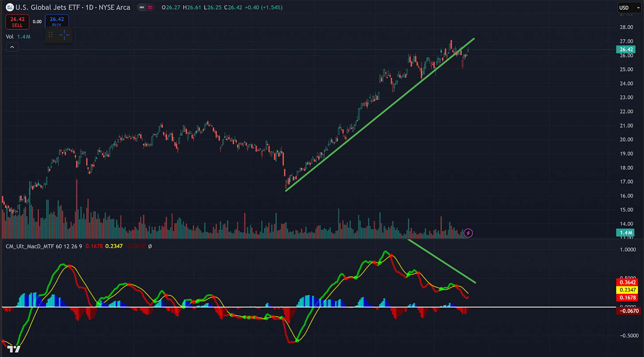Click the 1.0000 MACD scale label
644x357 pixels.
pyautogui.click(x=627, y=250)
